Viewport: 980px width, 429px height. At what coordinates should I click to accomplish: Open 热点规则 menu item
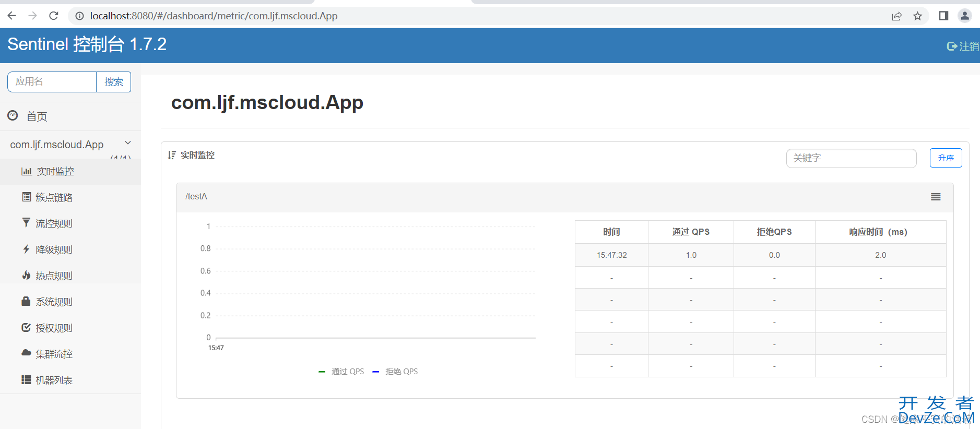[70, 276]
